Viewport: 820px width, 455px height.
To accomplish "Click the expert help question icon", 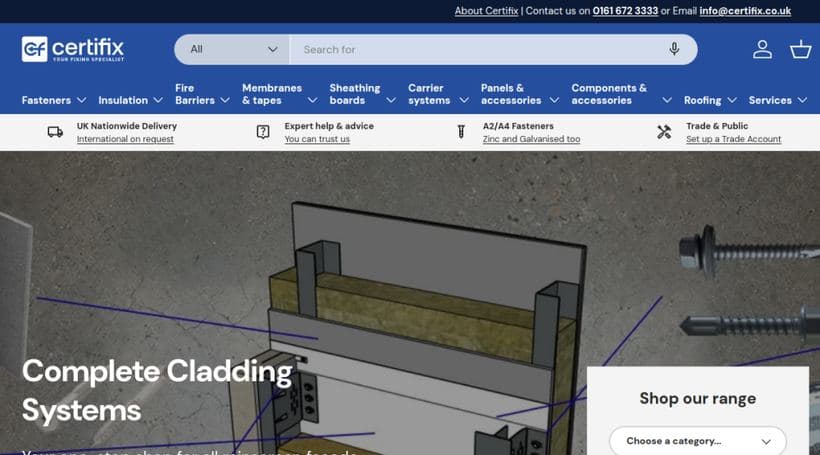I will [263, 132].
